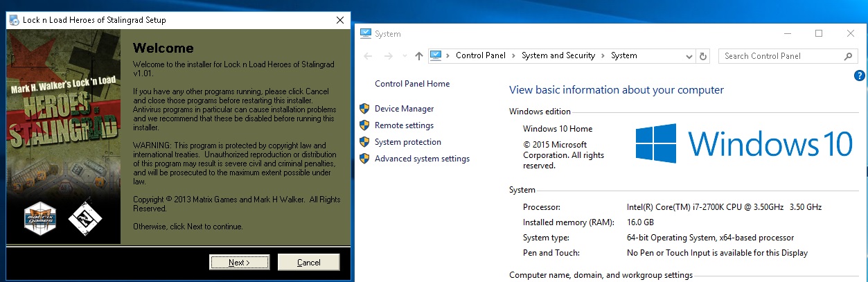The image size is (868, 282).
Task: Click shield icon beside Remote settings
Action: (364, 125)
